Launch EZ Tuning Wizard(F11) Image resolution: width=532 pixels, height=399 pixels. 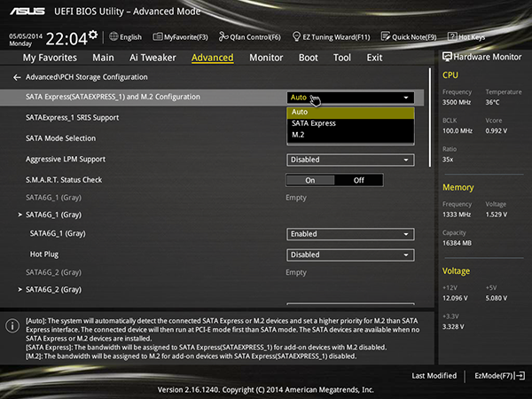pos(331,36)
